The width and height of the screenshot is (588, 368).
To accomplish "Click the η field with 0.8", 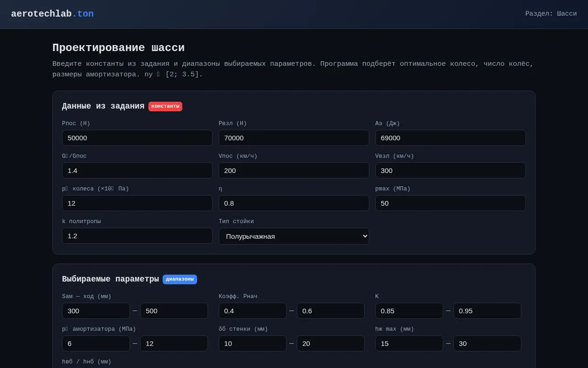I will pos(294,203).
